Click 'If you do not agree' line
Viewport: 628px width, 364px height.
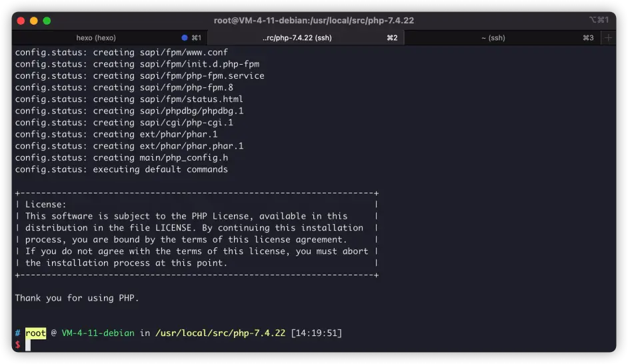[197, 251]
